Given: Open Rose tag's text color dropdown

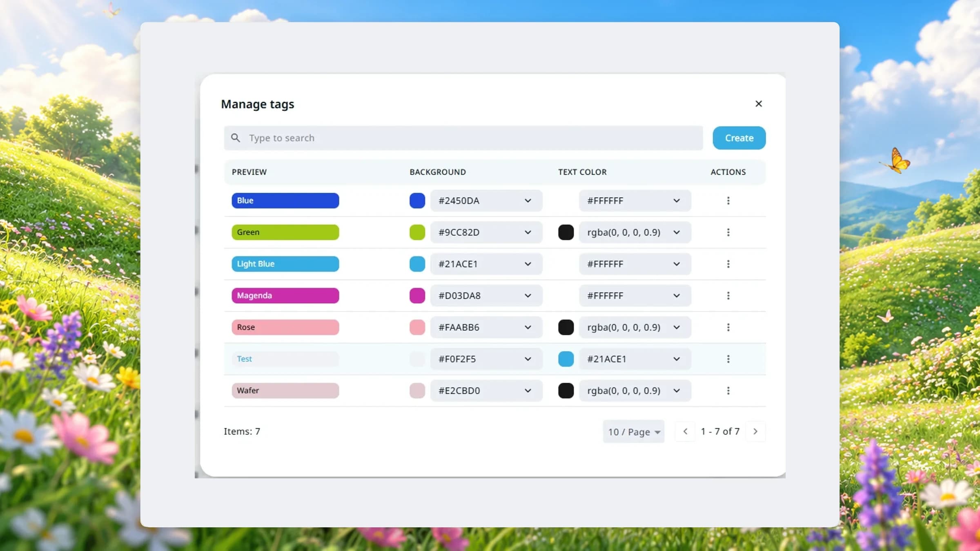Looking at the screenshot, I should [x=635, y=327].
